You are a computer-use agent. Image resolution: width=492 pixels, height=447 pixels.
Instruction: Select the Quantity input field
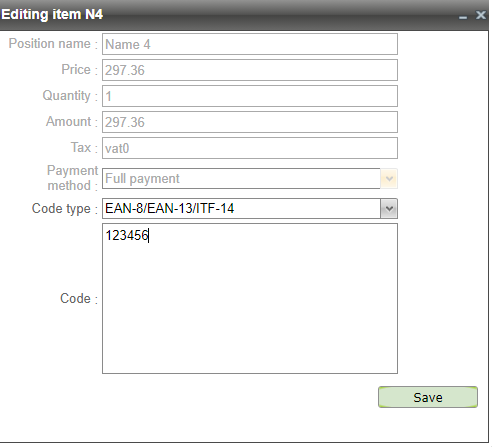coord(250,96)
